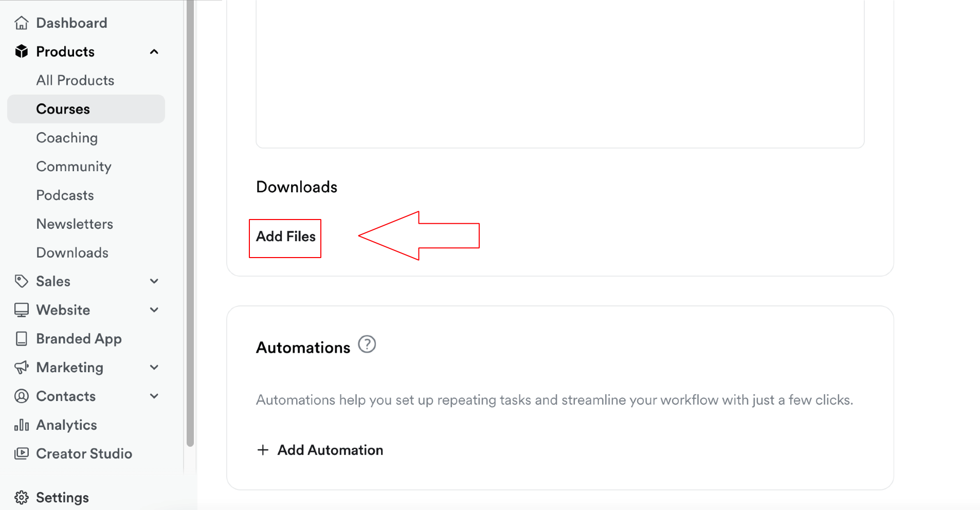Click the Analytics bar chart icon
This screenshot has width=980, height=510.
coord(22,425)
